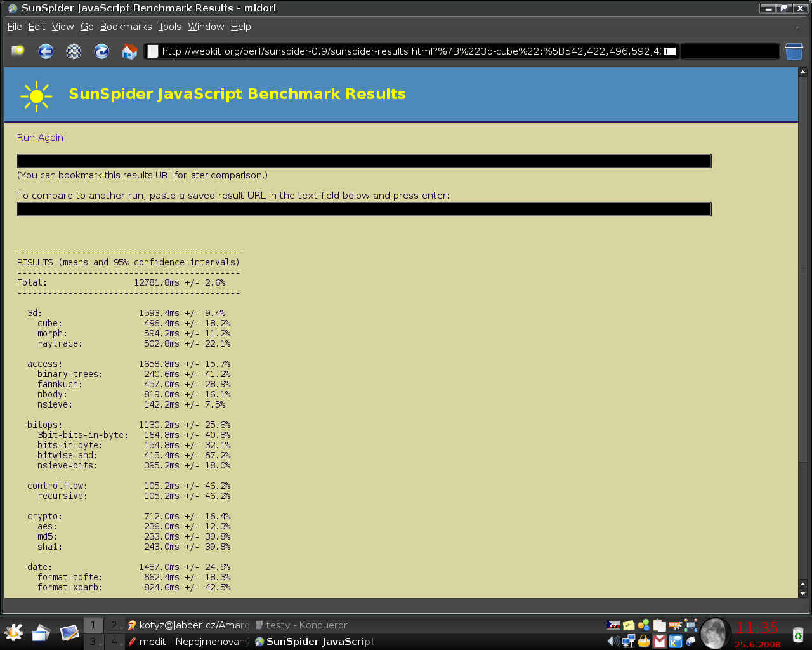Click the 25.6.2008 date in panel
812x650 pixels.
pyautogui.click(x=757, y=644)
